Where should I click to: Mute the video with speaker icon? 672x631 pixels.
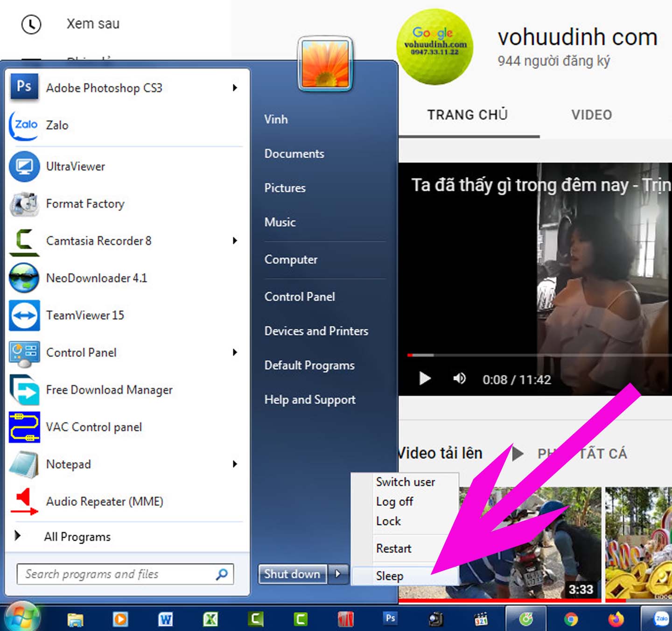pyautogui.click(x=459, y=379)
